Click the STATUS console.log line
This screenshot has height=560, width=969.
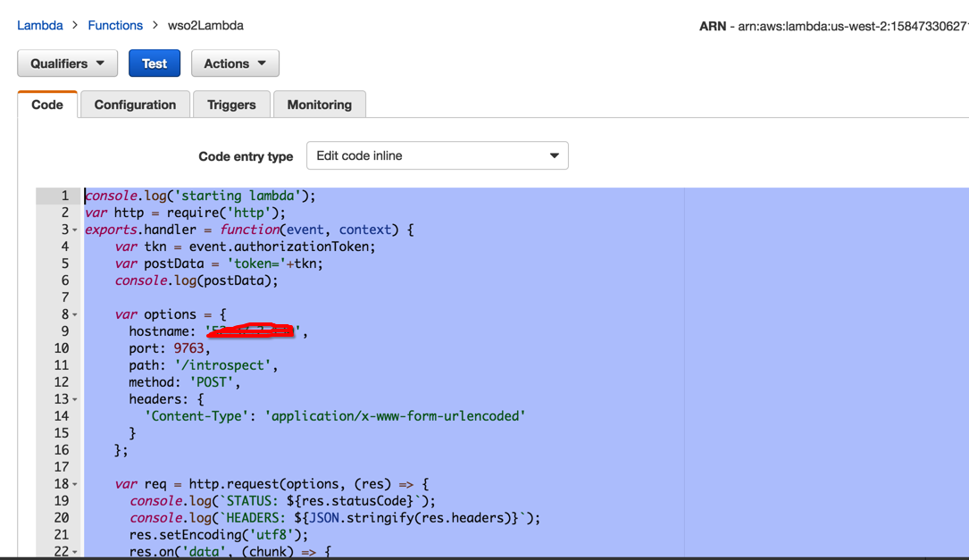[x=282, y=501]
